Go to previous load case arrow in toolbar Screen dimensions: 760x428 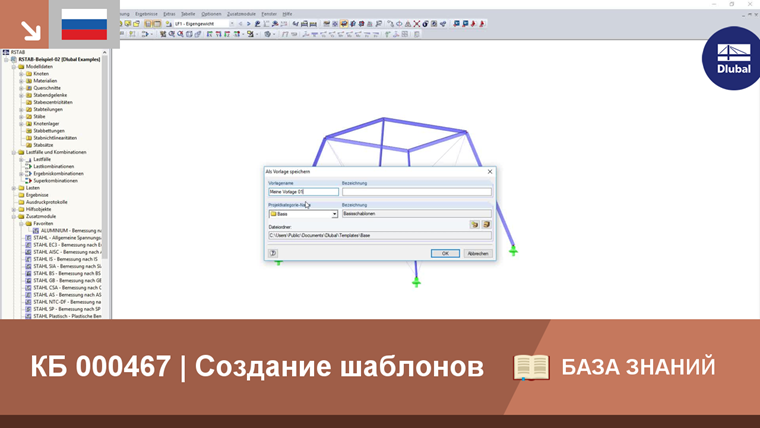tap(240, 24)
